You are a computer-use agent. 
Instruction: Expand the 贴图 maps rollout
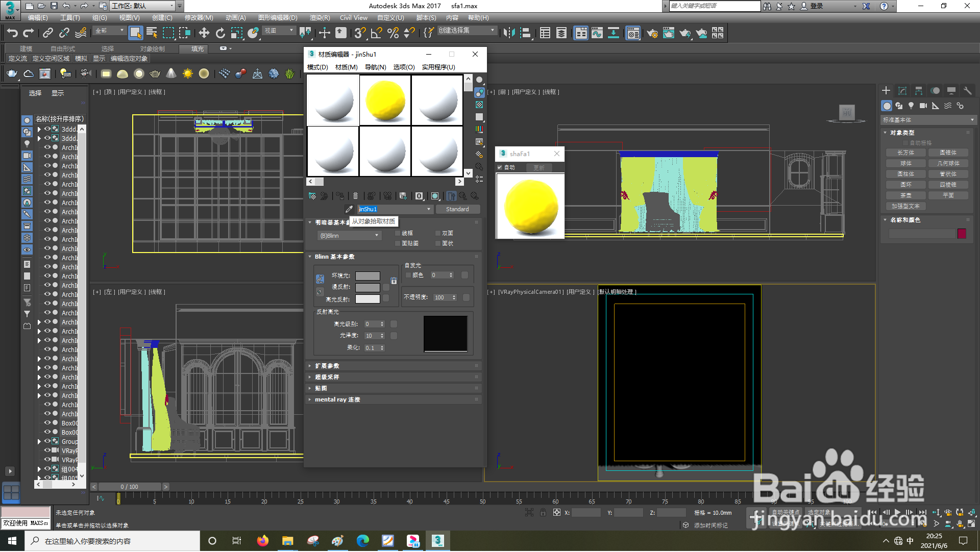click(x=321, y=389)
